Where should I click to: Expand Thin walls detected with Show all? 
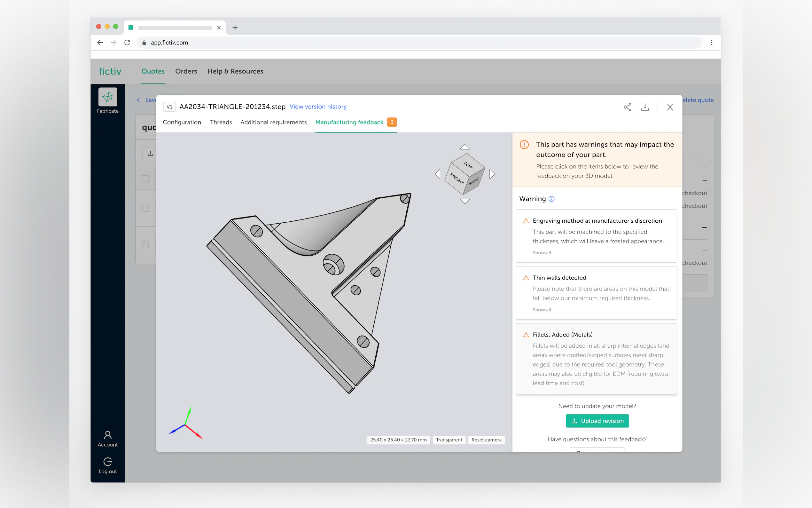click(542, 309)
